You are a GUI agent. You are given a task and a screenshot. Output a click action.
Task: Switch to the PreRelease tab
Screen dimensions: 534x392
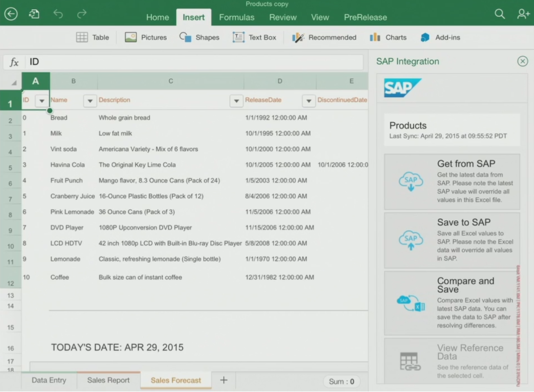365,17
